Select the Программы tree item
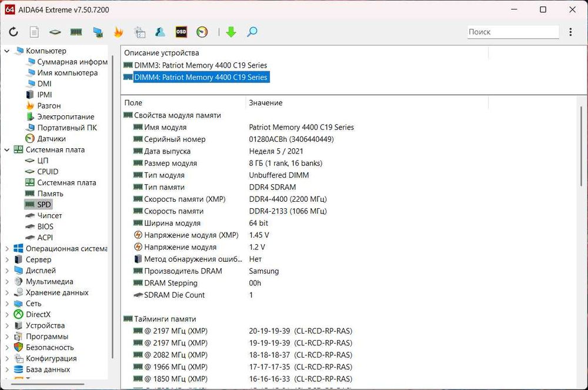 pyautogui.click(x=41, y=336)
